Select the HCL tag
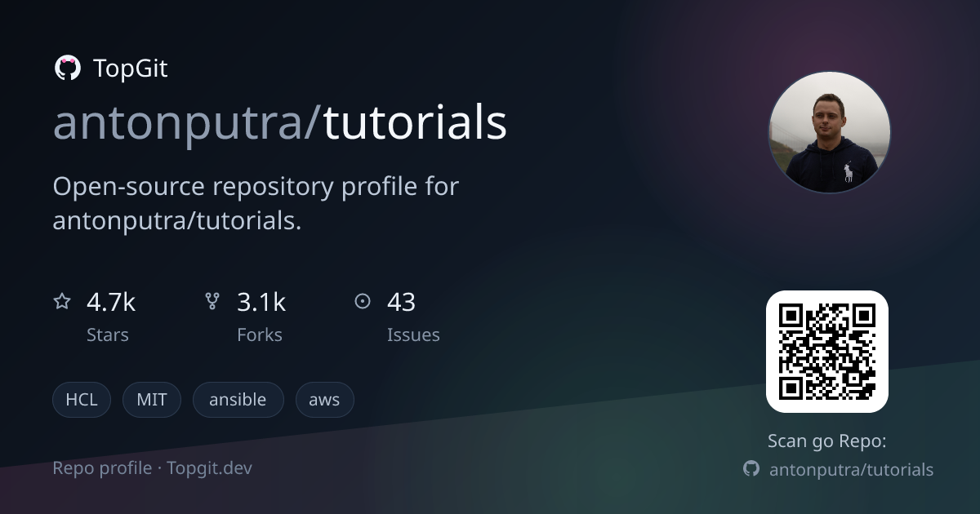 coord(82,400)
